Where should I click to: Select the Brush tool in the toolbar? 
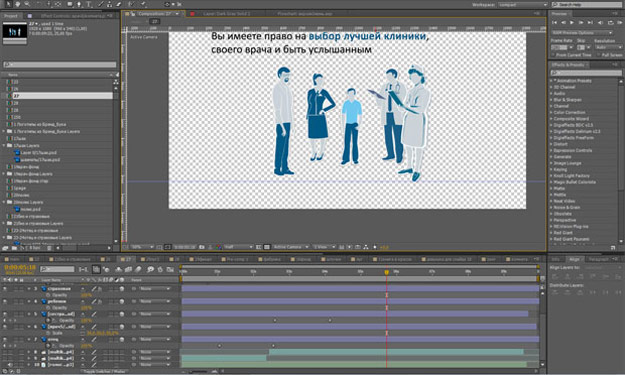tap(101, 4)
